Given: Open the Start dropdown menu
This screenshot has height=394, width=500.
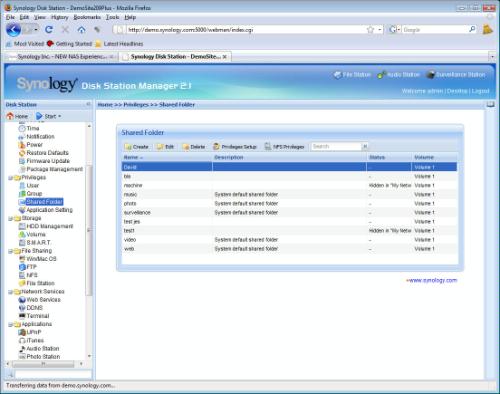Looking at the screenshot, I should [48, 116].
